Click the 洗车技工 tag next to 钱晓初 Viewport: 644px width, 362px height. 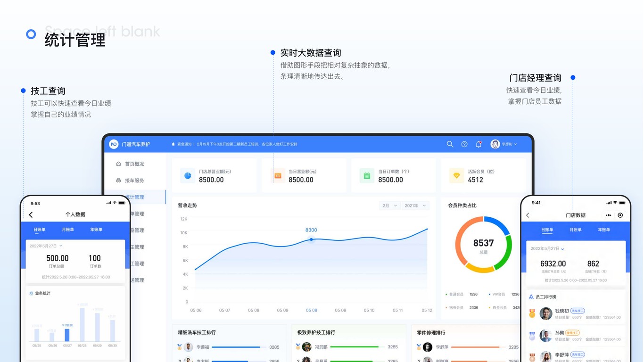point(578,311)
